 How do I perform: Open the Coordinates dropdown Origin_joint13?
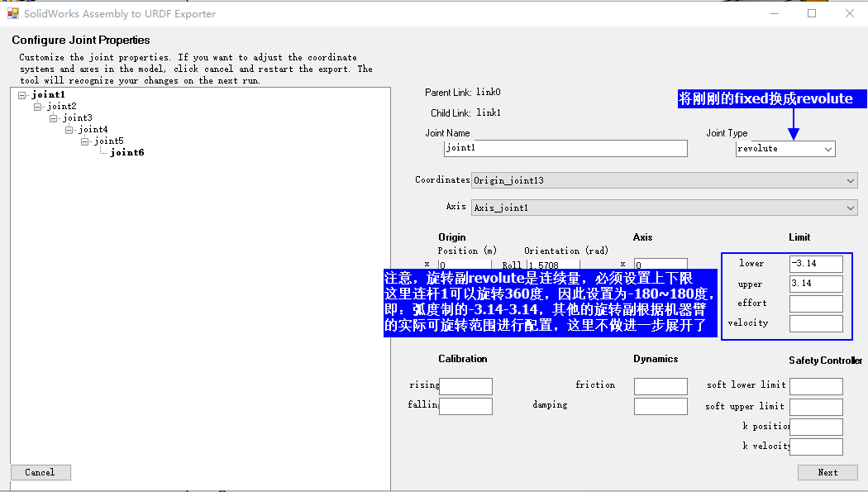[665, 180]
